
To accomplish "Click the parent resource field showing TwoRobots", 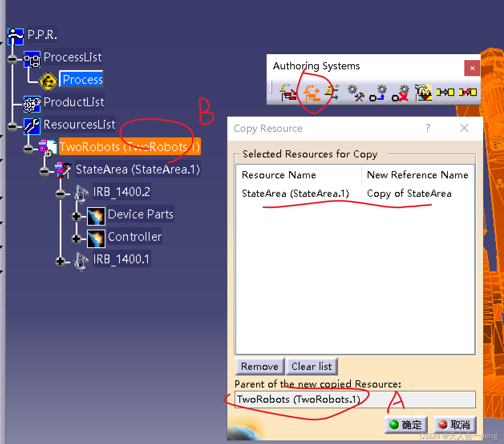I will [355, 400].
